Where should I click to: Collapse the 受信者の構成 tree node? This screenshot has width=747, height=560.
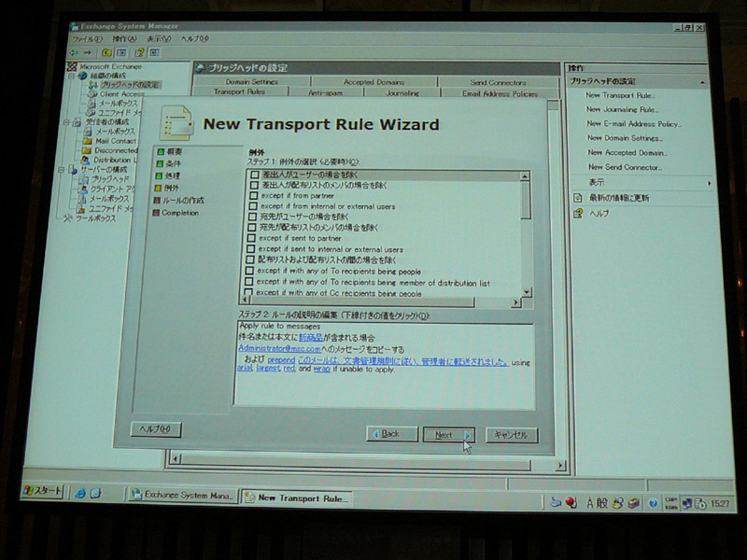(x=66, y=122)
